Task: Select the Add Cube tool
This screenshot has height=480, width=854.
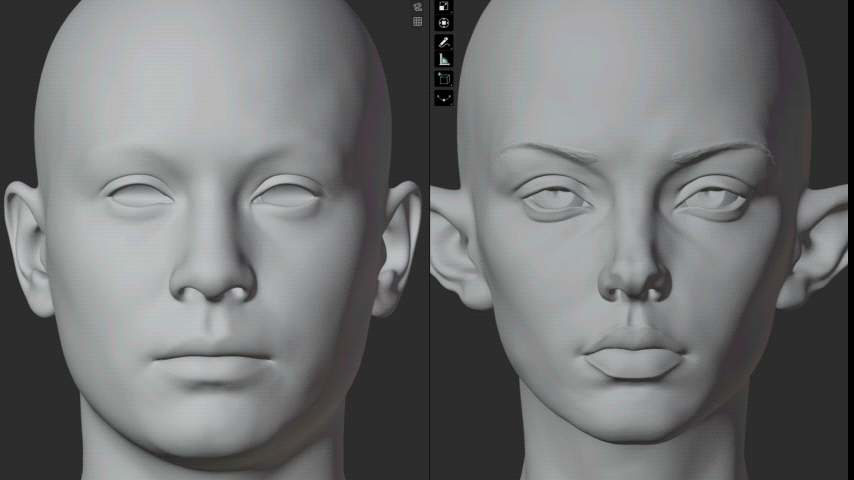Action: coord(444,79)
